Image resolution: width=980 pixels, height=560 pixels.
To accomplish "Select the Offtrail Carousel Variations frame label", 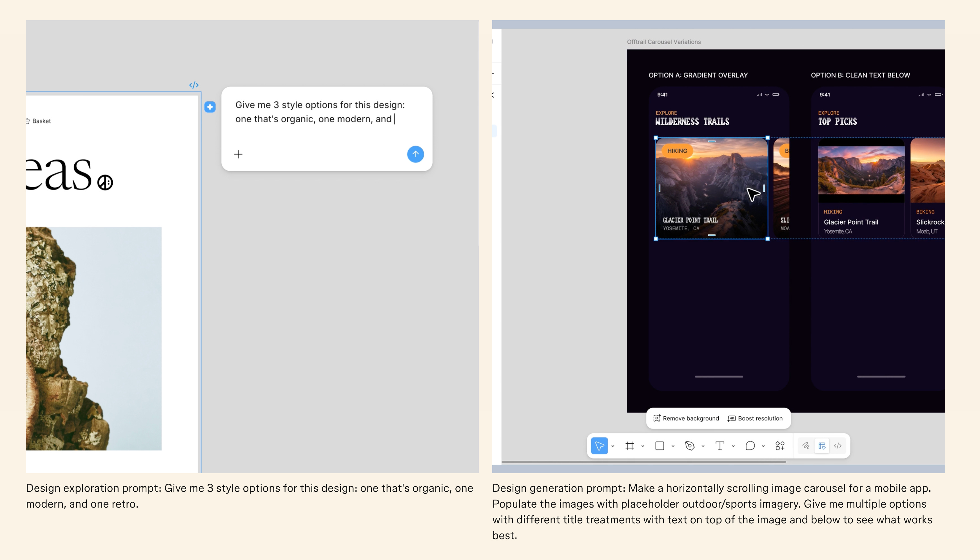I will tap(664, 42).
